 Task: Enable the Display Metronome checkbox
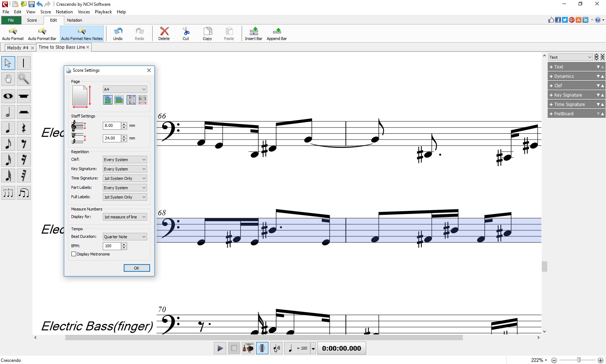(x=73, y=254)
